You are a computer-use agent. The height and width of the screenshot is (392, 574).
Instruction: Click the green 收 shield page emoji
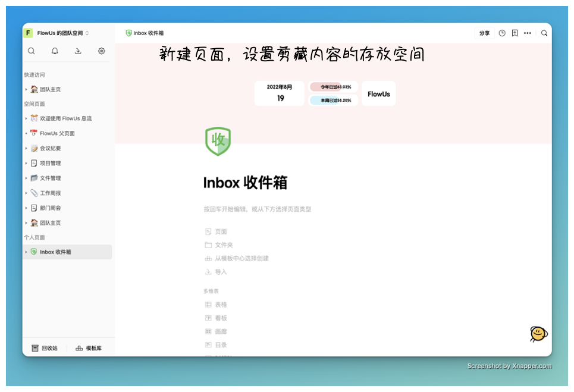[218, 141]
